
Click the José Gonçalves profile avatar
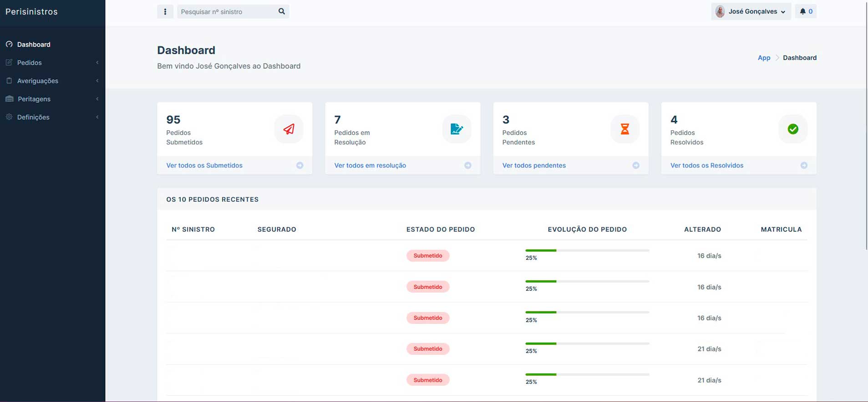point(720,11)
